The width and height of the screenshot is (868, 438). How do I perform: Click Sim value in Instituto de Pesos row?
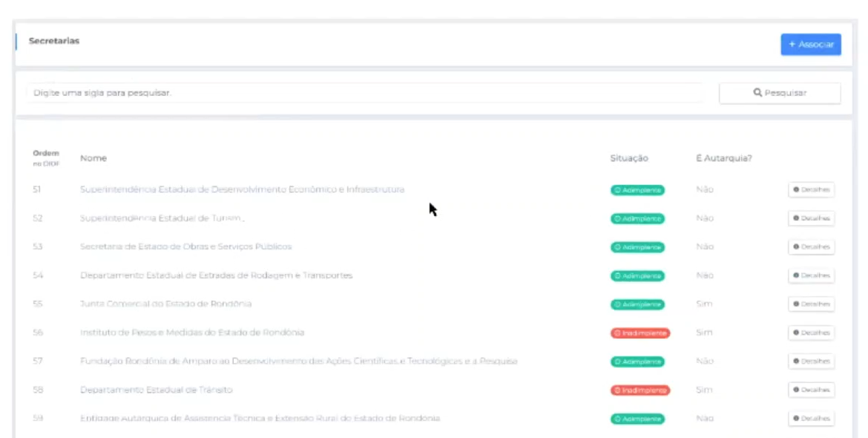pos(704,333)
